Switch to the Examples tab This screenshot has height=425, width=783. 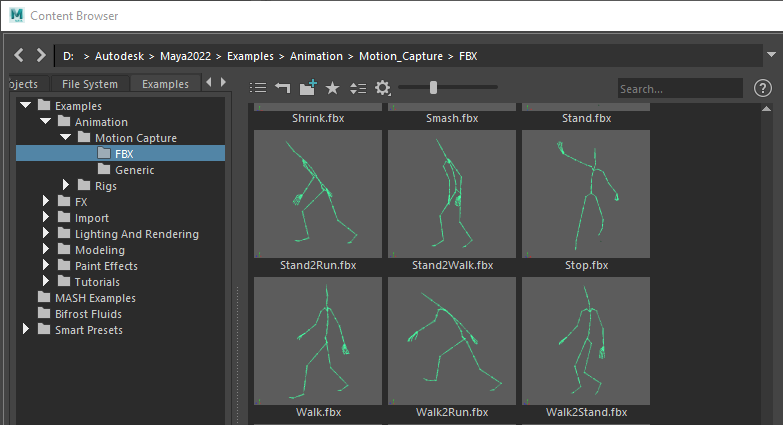click(x=165, y=84)
